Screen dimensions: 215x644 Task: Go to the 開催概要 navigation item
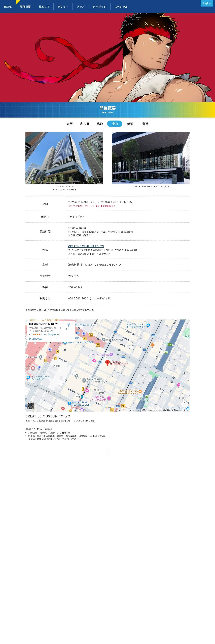click(25, 7)
